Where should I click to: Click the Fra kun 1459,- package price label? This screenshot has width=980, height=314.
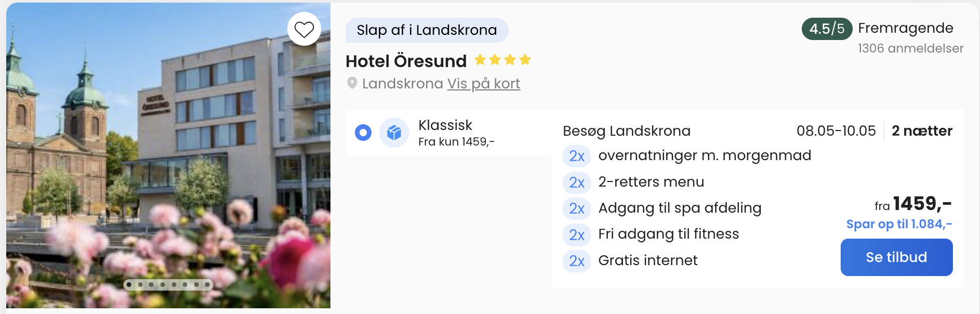pos(456,142)
